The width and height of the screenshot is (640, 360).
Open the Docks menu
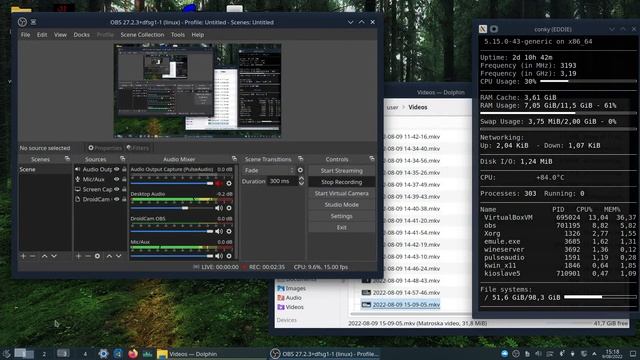[x=82, y=35]
